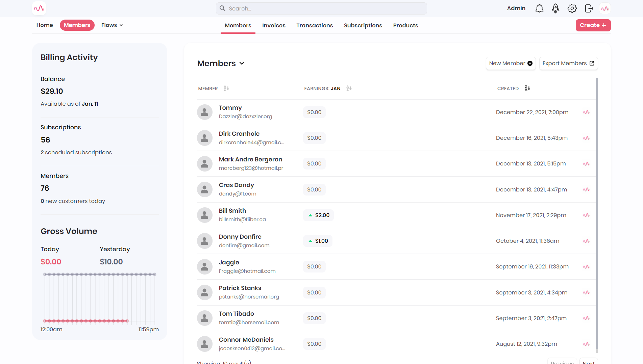Click the $29.10 balance value
643x364 pixels.
coord(52,92)
